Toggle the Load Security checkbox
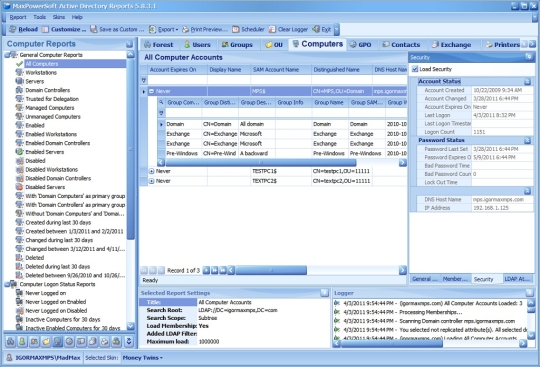540x367 pixels. (x=415, y=69)
